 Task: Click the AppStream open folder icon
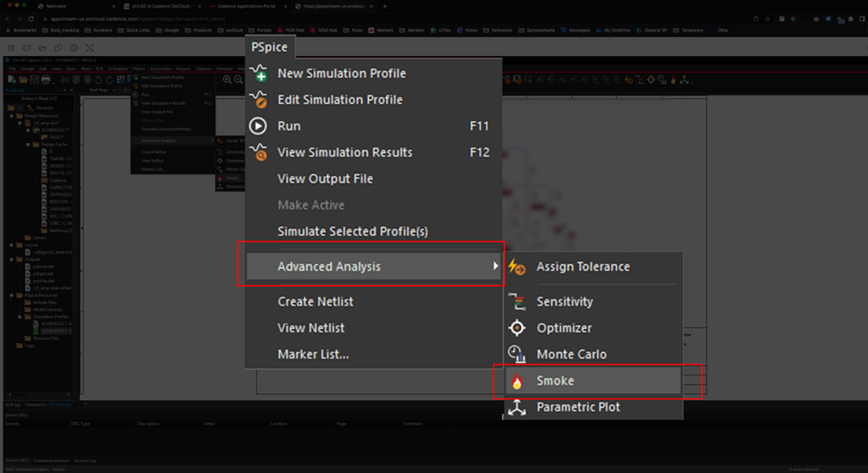[42, 48]
